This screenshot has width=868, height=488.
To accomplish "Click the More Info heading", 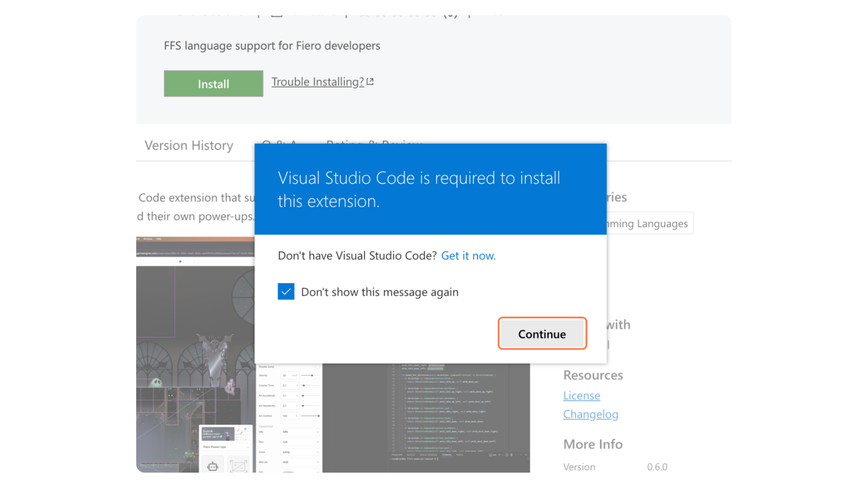I will click(593, 444).
